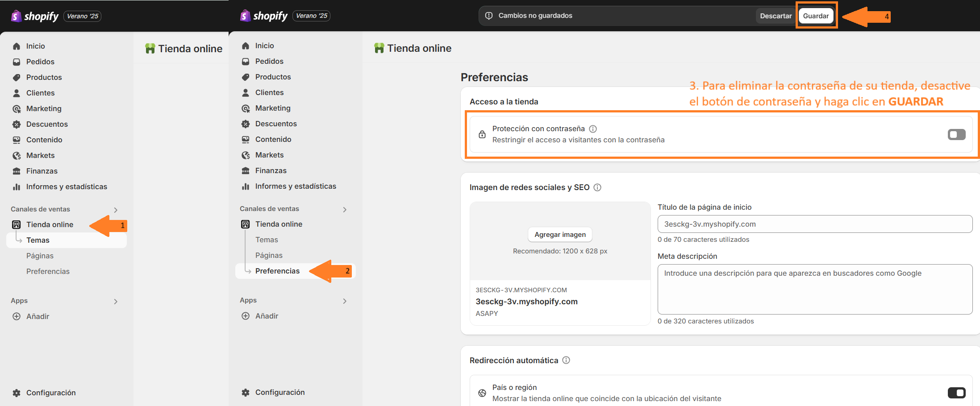Click Verano '25 badge in right panel
Viewport: 980px width, 406px height.
pyautogui.click(x=312, y=16)
